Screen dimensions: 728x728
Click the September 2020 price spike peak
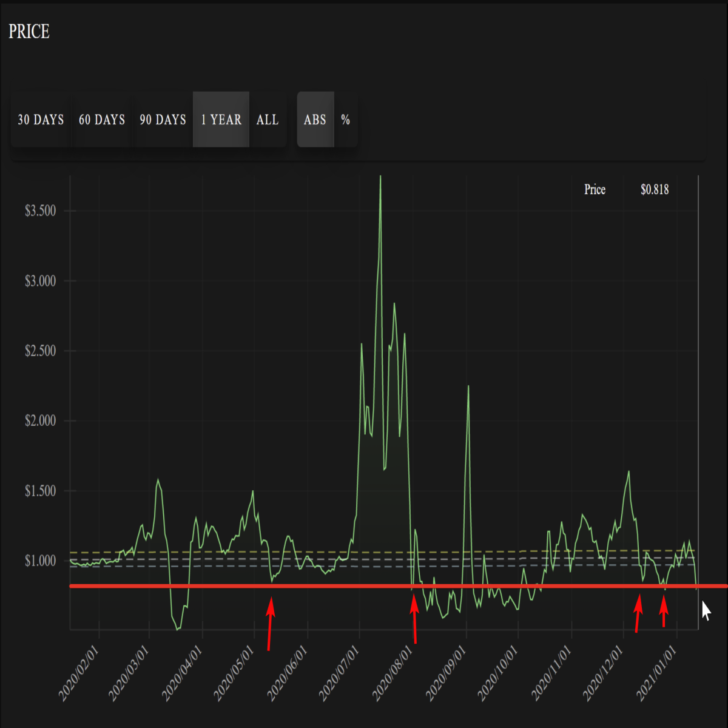[468, 386]
